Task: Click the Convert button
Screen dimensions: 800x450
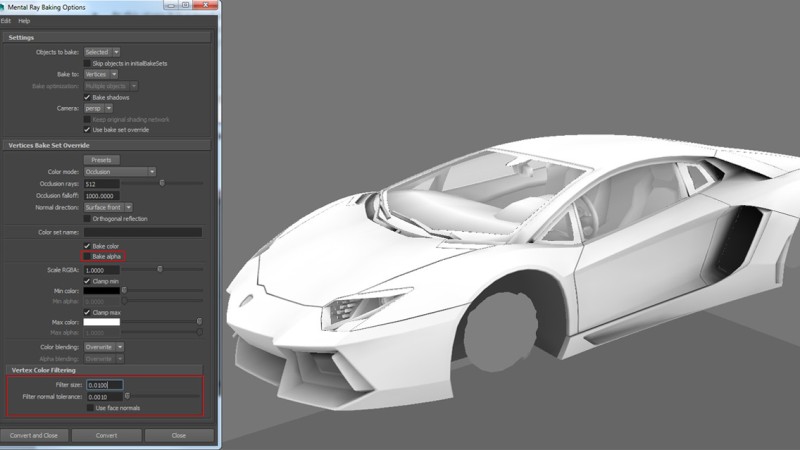Action: coord(107,435)
